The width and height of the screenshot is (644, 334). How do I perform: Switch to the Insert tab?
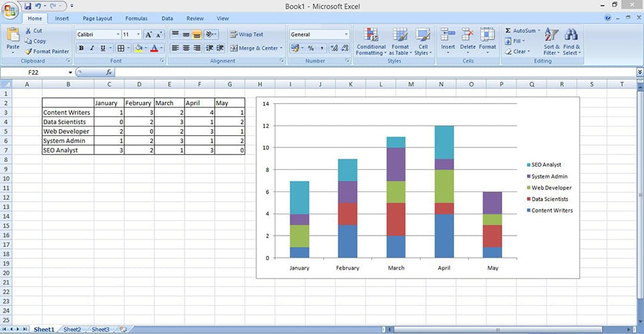coord(62,19)
